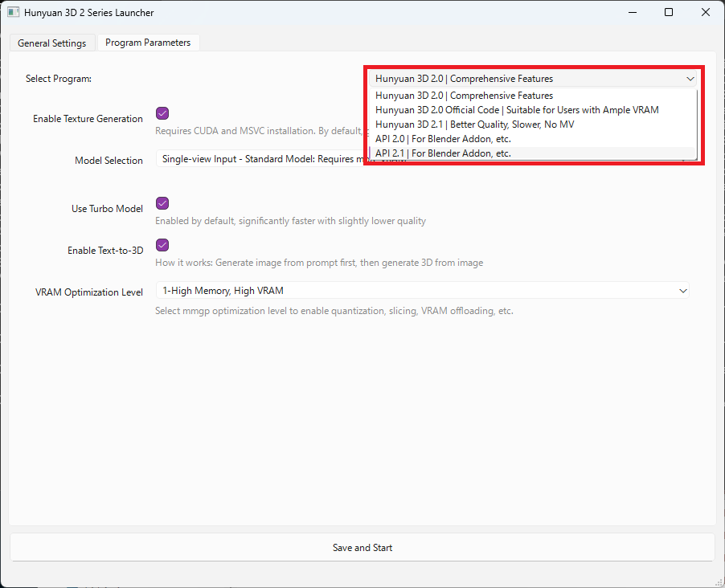Maximize the launcher window
725x588 pixels.
[x=669, y=13]
